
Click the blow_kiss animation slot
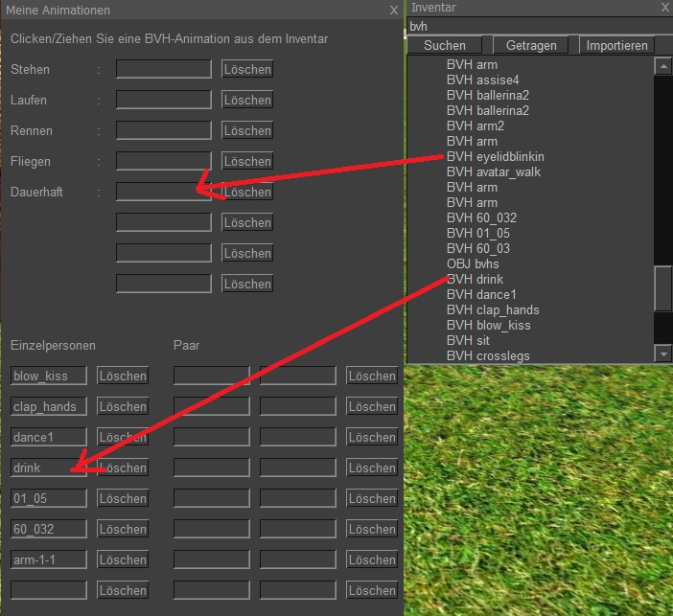(49, 376)
